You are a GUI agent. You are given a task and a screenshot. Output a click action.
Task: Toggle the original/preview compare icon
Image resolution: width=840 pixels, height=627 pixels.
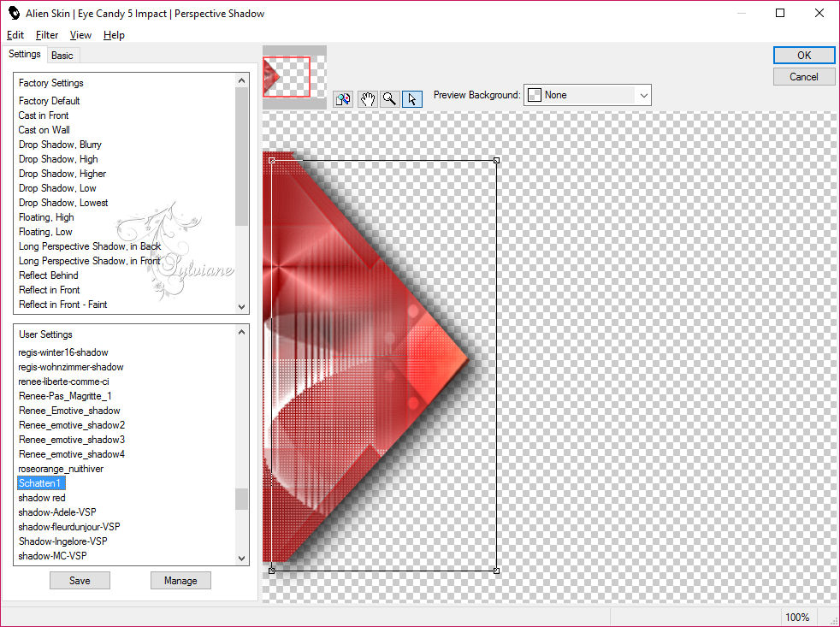tap(343, 99)
